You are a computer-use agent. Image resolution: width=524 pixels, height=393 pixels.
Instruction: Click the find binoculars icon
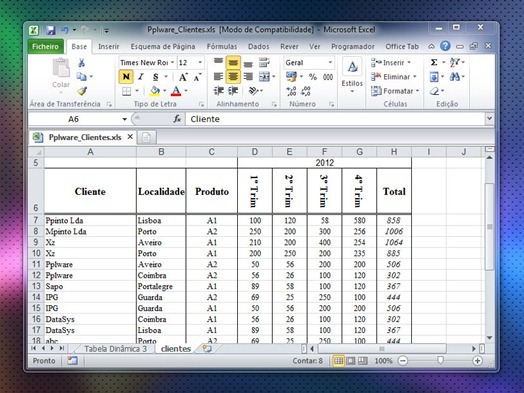pos(454,77)
